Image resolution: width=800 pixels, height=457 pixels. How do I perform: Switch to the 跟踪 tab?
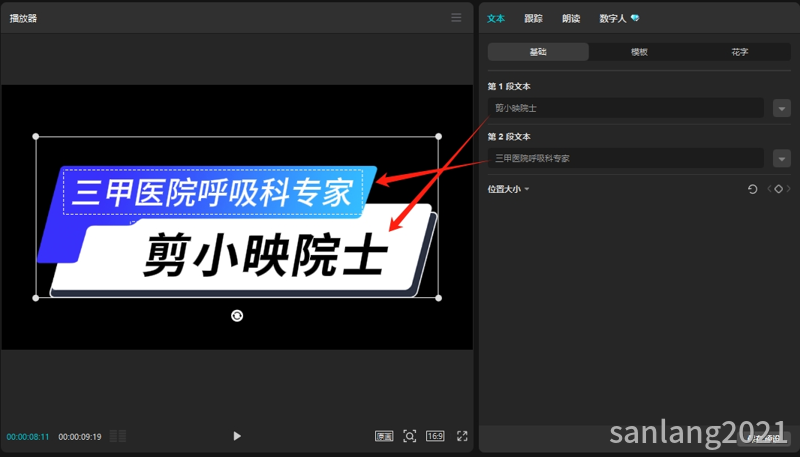point(533,18)
